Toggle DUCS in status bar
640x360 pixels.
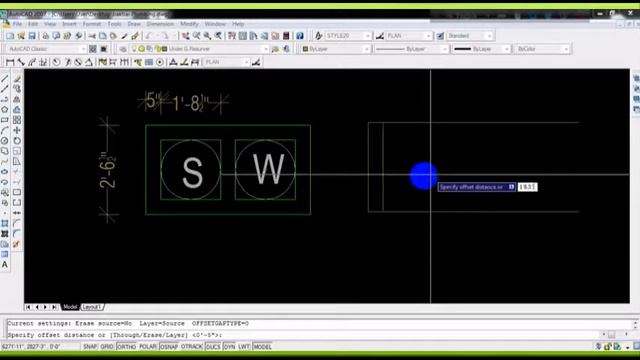click(x=213, y=347)
